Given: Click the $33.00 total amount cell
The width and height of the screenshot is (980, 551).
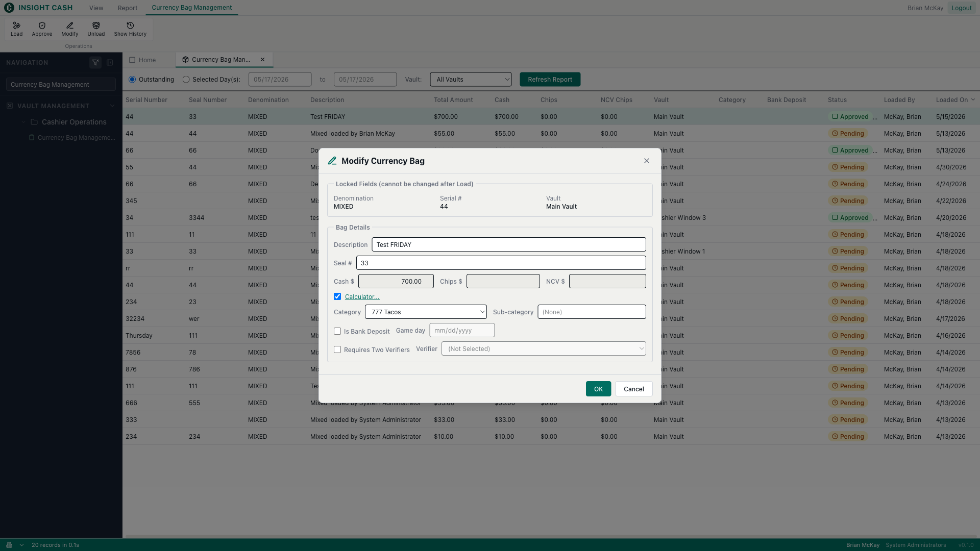Looking at the screenshot, I should coord(444,420).
